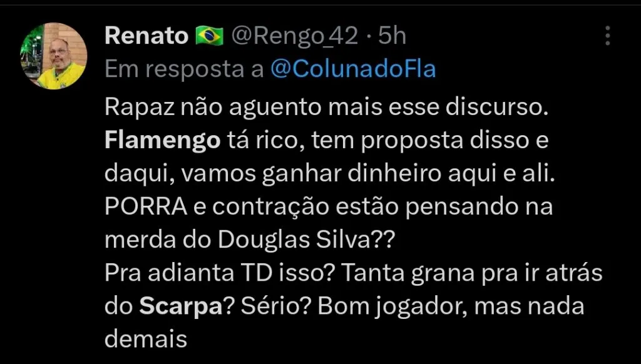Open the Renato display name profile link
Screen dimensions: 641x364
pos(146,36)
